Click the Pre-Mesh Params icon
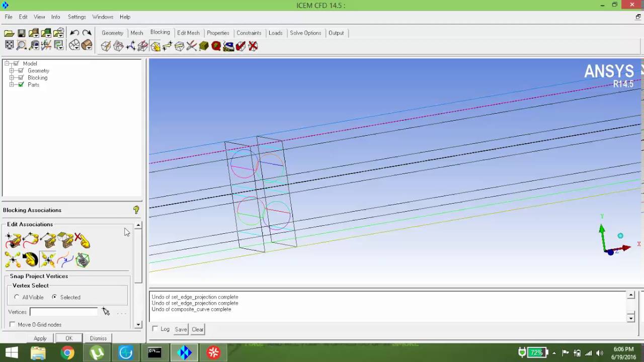 (204, 46)
